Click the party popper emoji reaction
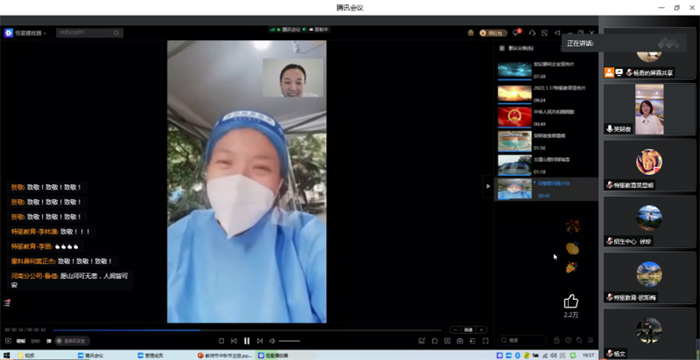The height and width of the screenshot is (360, 700). coord(571,267)
